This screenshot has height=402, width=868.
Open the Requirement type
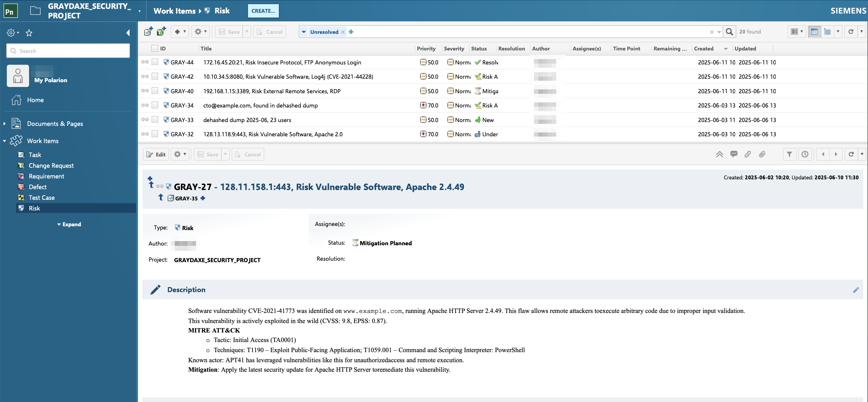click(46, 176)
